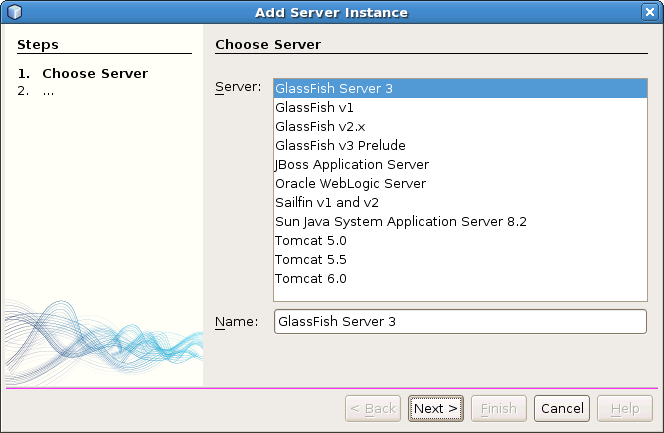Click the Choose Server step in sidebar
This screenshot has height=433, width=664.
click(x=94, y=73)
